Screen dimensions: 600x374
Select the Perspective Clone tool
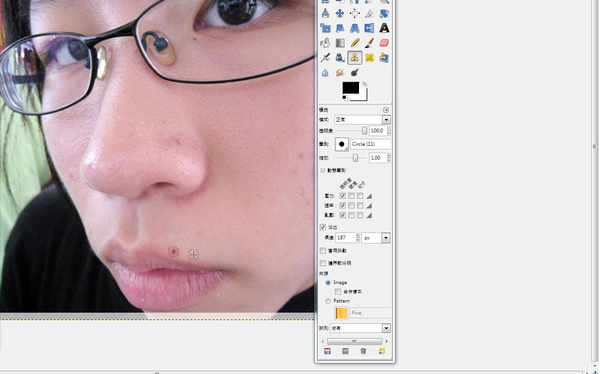(384, 57)
